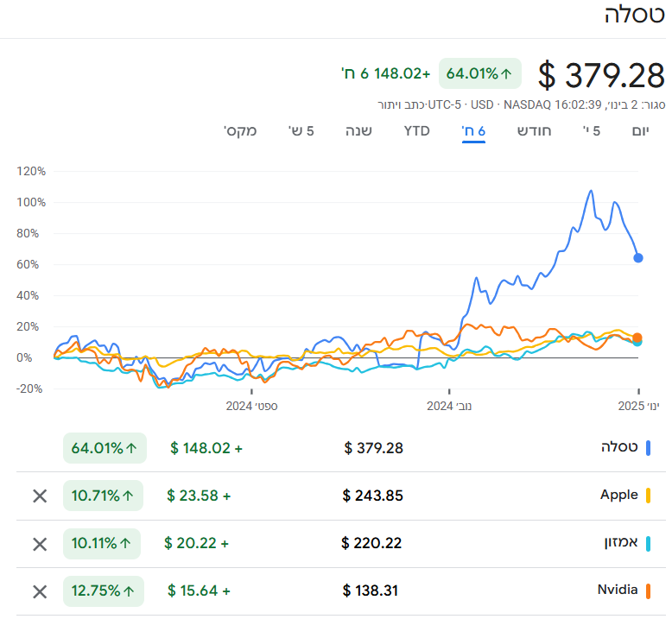The height and width of the screenshot is (619, 672).
Task: Click the Amazon $220.22 price in the list
Action: coord(371,544)
